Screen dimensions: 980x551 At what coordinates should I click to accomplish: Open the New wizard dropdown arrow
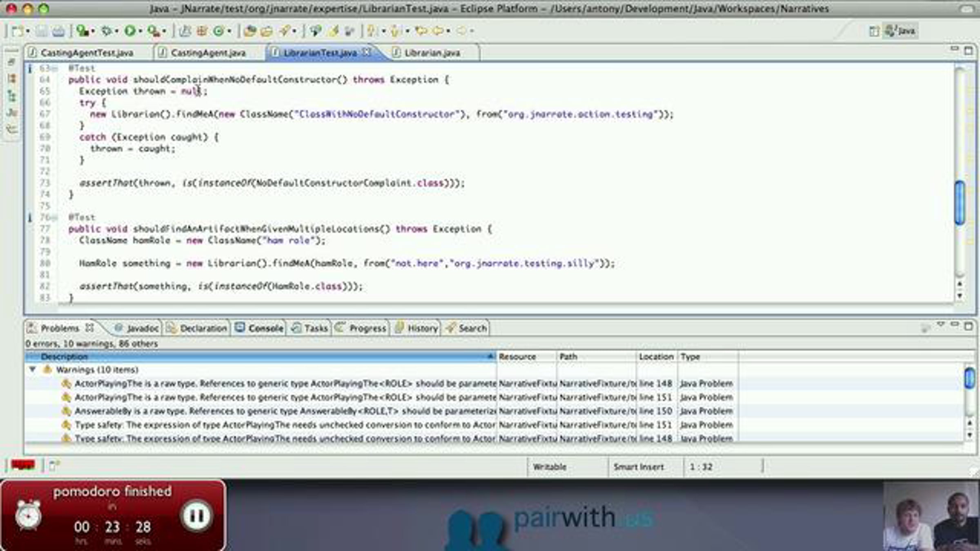[28, 31]
